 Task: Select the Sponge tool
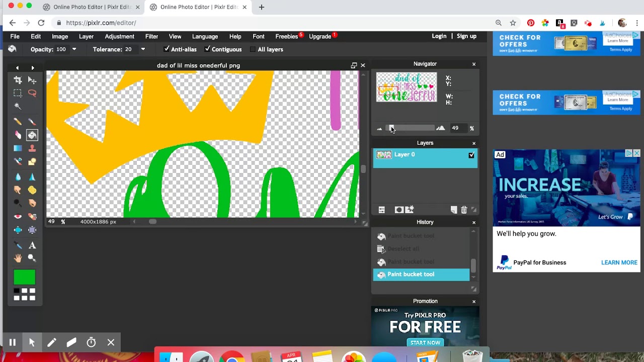(32, 190)
